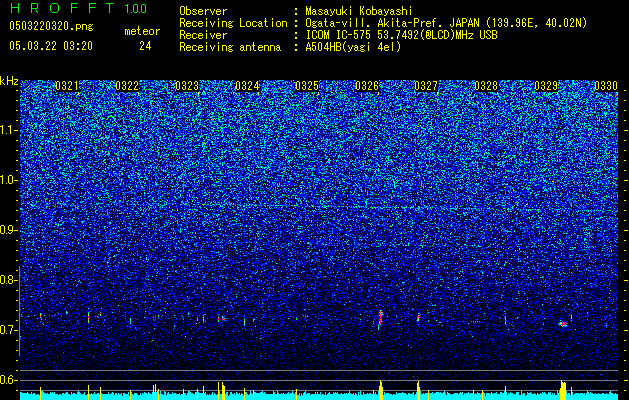Click the date stamp 05.03.22 03:20

click(51, 46)
